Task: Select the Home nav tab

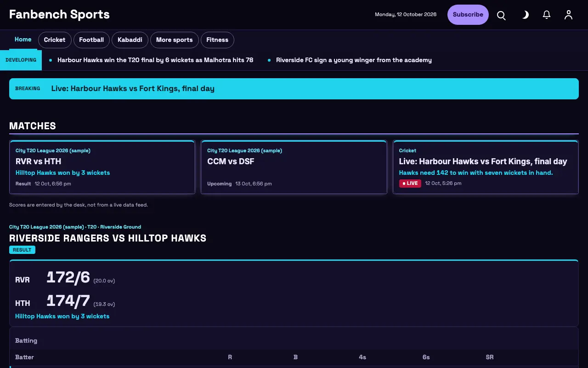Action: (x=23, y=40)
